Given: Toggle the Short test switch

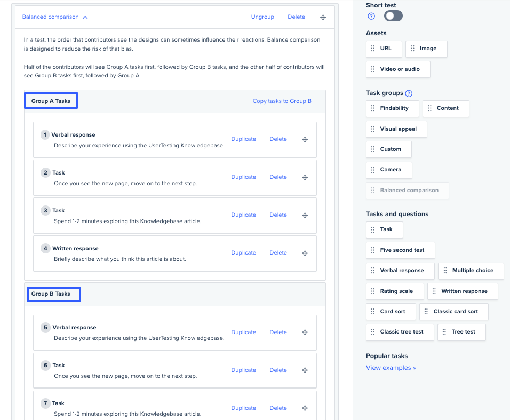Looking at the screenshot, I should point(393,16).
